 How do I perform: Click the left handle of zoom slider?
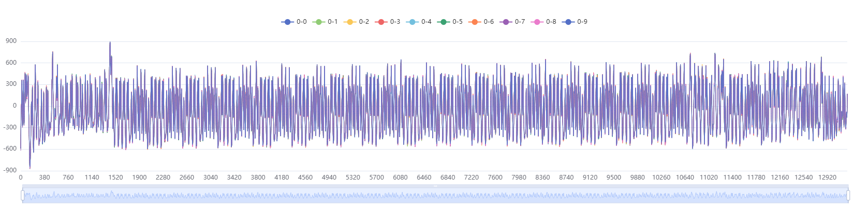pyautogui.click(x=23, y=195)
